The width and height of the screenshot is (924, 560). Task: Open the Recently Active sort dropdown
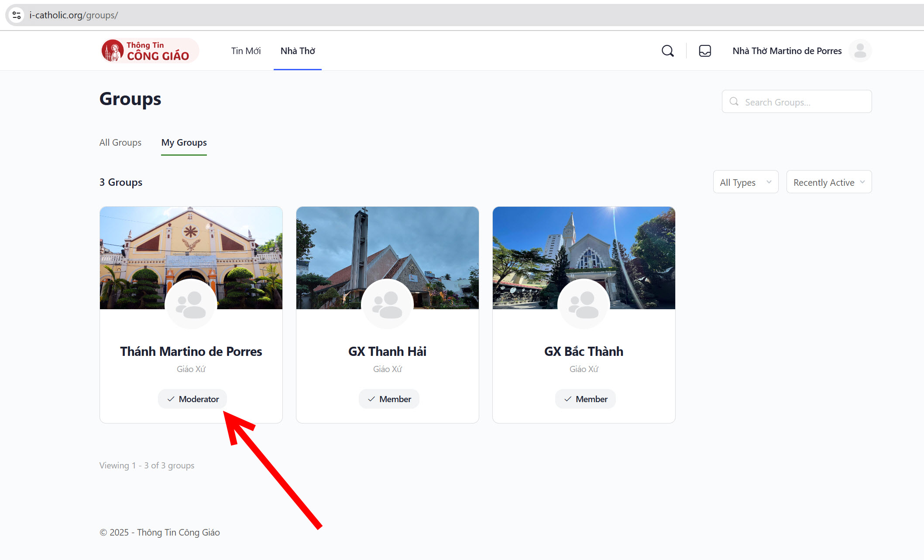click(828, 182)
